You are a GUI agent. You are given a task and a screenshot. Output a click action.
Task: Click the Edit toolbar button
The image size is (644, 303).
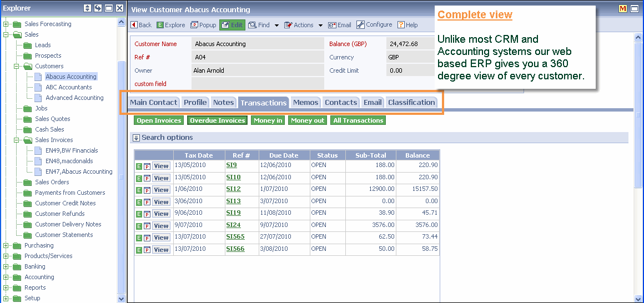pos(232,25)
